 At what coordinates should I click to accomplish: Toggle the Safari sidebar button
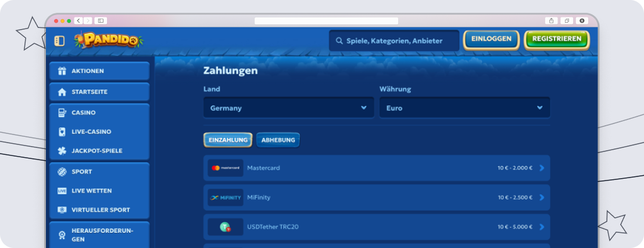click(x=101, y=20)
